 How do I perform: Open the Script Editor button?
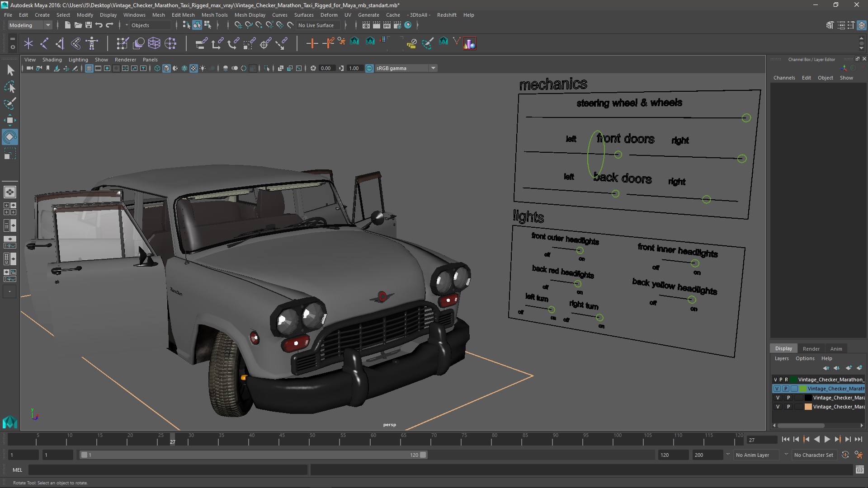[859, 470]
